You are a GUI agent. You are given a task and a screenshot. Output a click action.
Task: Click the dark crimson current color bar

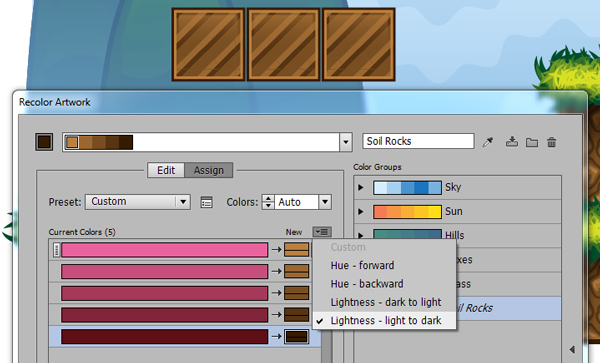[165, 315]
